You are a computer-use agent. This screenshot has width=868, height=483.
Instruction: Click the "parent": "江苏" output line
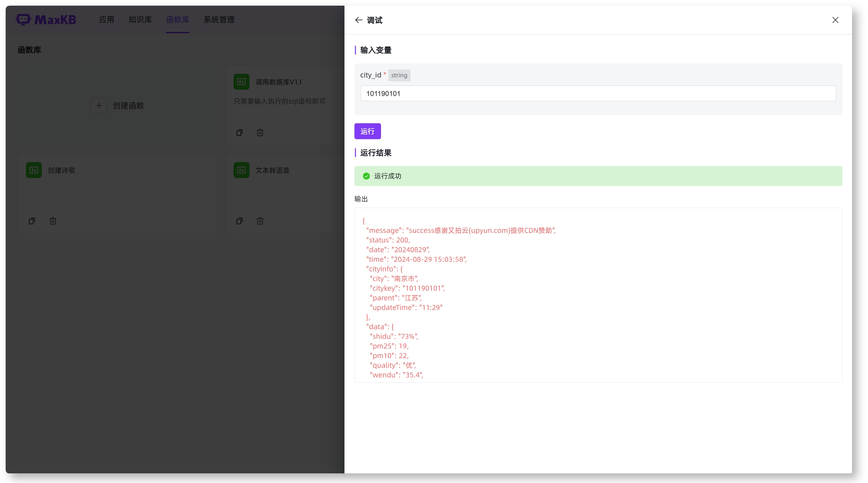click(x=396, y=298)
